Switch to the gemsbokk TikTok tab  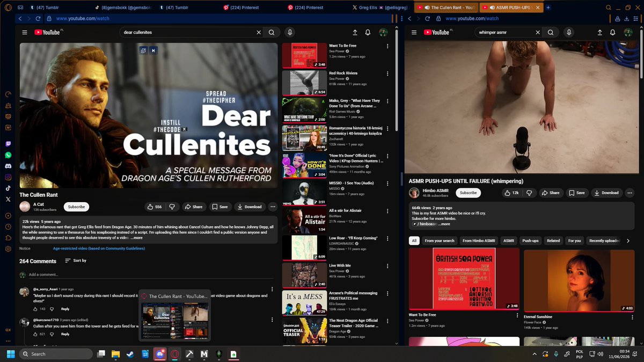[123, 8]
